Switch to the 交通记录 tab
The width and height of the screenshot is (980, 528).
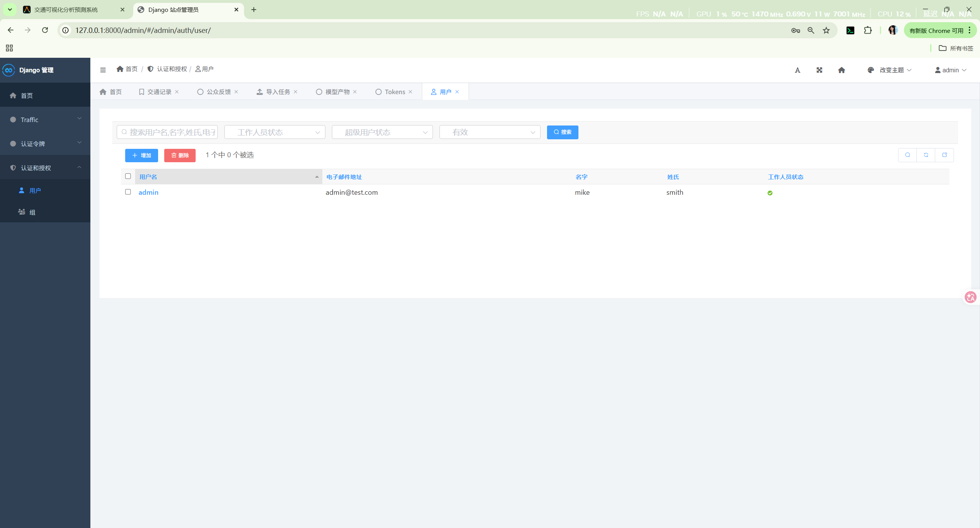point(158,92)
